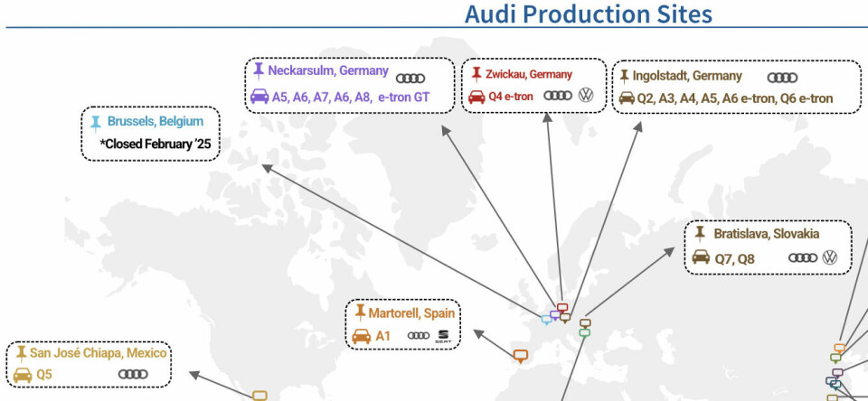
Task: Click the yellow car icon beside Q5
Action: pos(23,374)
